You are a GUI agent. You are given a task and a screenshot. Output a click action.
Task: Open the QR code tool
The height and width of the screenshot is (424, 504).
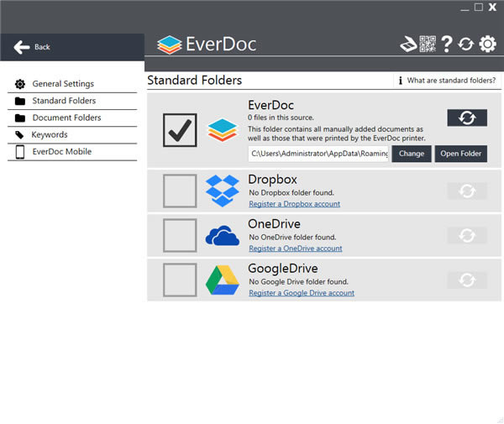point(428,44)
